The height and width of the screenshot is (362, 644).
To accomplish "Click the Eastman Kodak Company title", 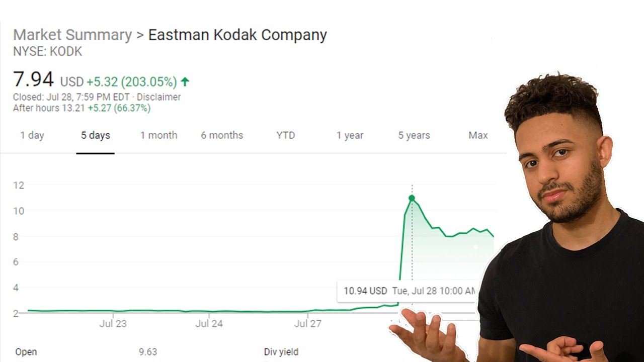I will [237, 35].
